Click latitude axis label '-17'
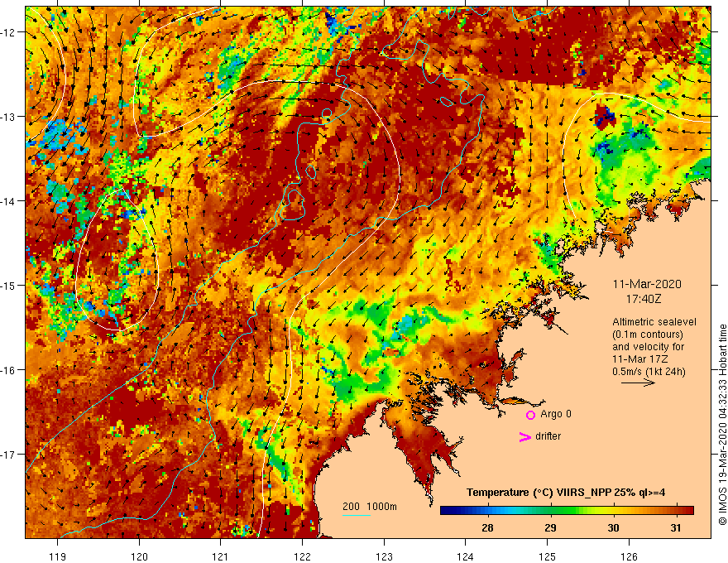Image resolution: width=728 pixels, height=563 pixels. point(8,455)
